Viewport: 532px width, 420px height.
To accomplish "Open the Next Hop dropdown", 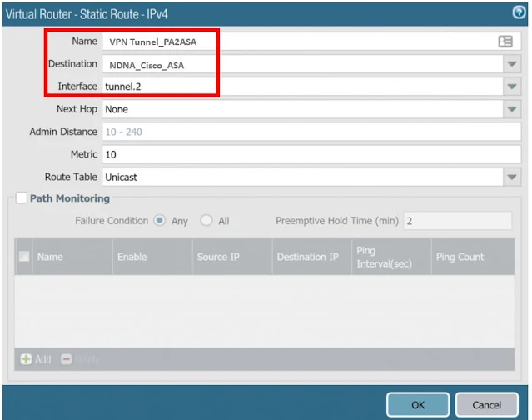I will (511, 109).
